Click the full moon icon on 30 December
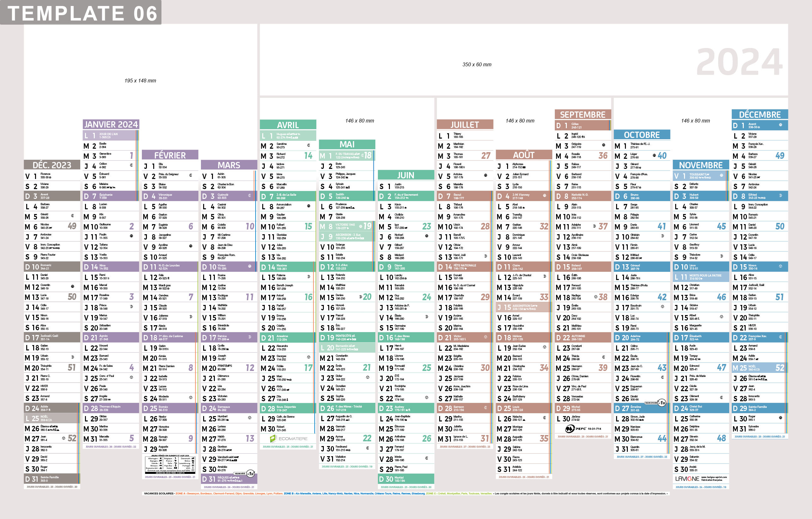The width and height of the screenshot is (812, 519). point(780,418)
